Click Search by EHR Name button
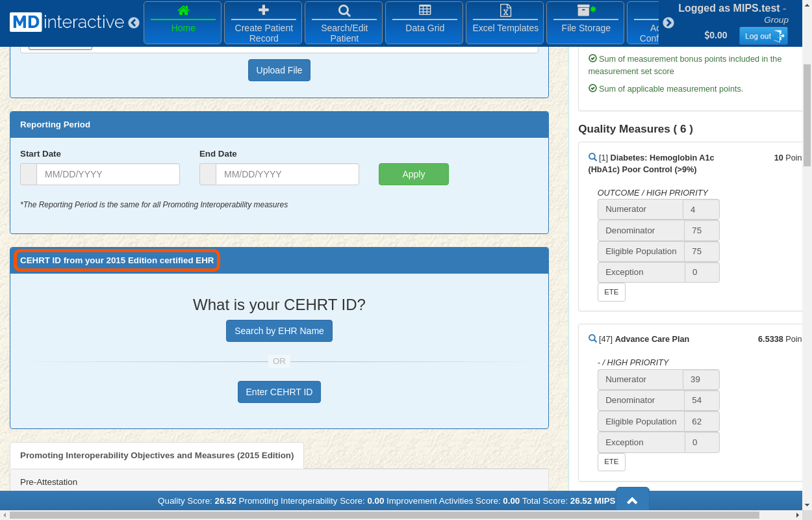The height and width of the screenshot is (520, 812). (x=279, y=331)
